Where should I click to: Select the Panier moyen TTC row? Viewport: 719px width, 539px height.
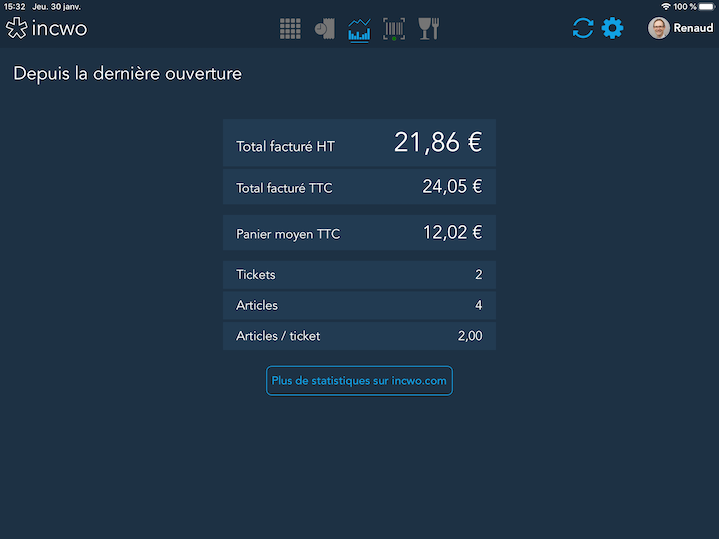point(359,233)
